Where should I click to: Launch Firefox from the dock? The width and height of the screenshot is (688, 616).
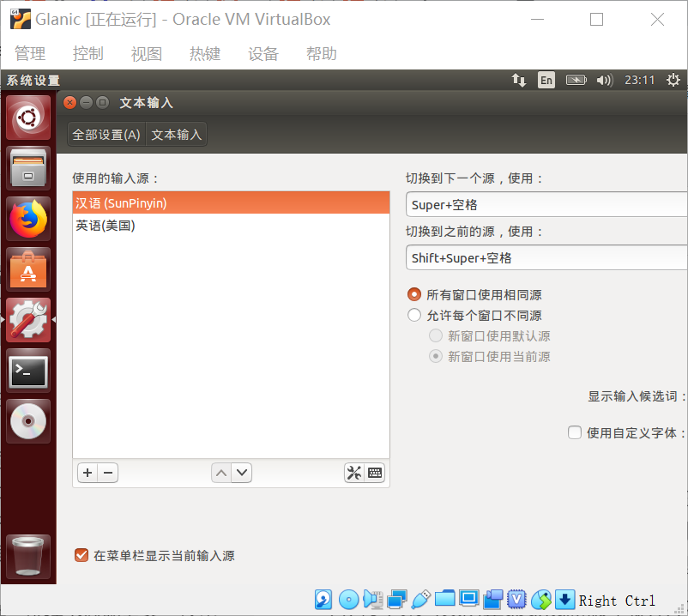tap(28, 219)
